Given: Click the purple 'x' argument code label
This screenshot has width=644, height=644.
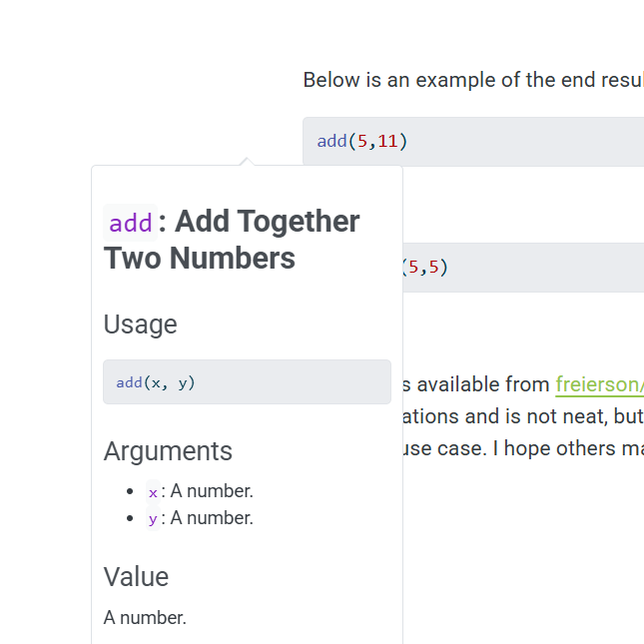Looking at the screenshot, I should point(153,492).
